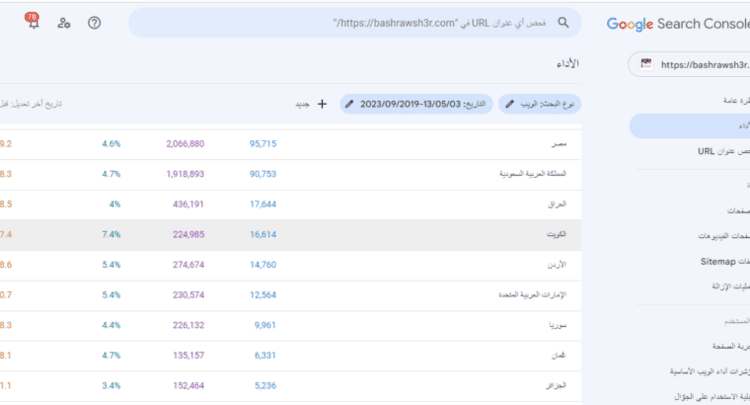Open the search type الويب filter chip
The image size is (750, 405).
[540, 104]
